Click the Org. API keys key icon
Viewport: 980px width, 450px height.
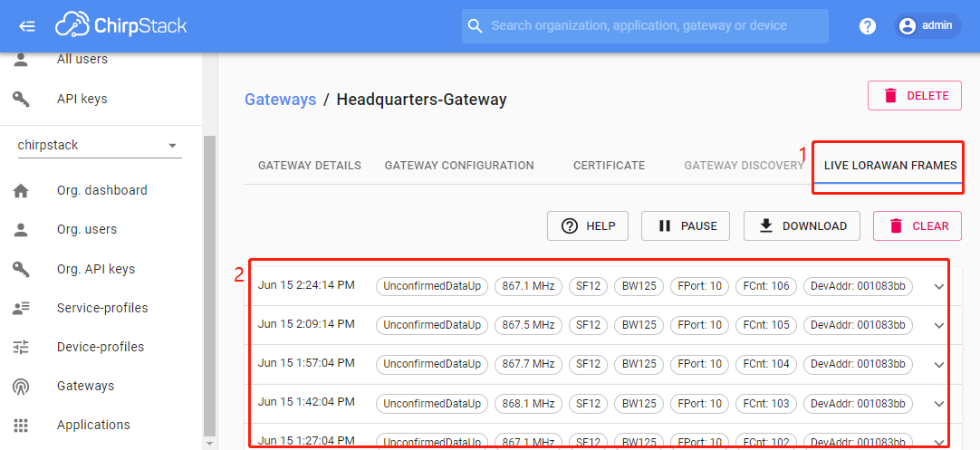click(x=21, y=270)
